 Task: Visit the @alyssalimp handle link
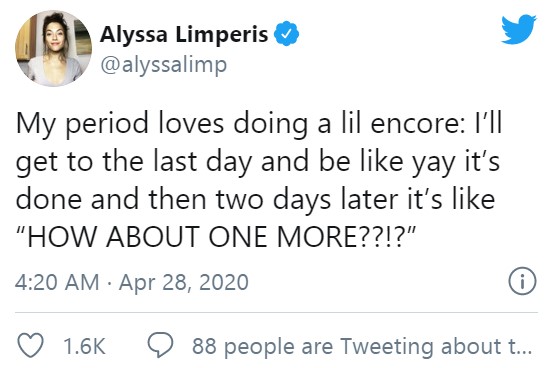pyautogui.click(x=164, y=65)
